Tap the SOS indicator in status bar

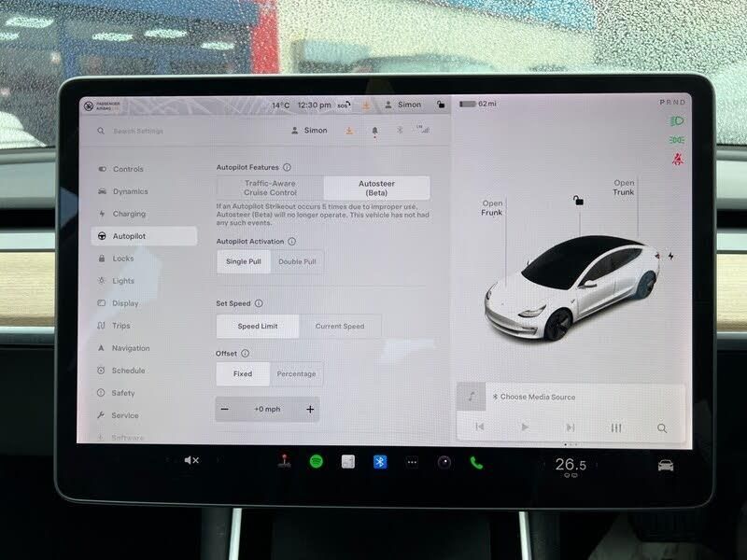[x=344, y=105]
